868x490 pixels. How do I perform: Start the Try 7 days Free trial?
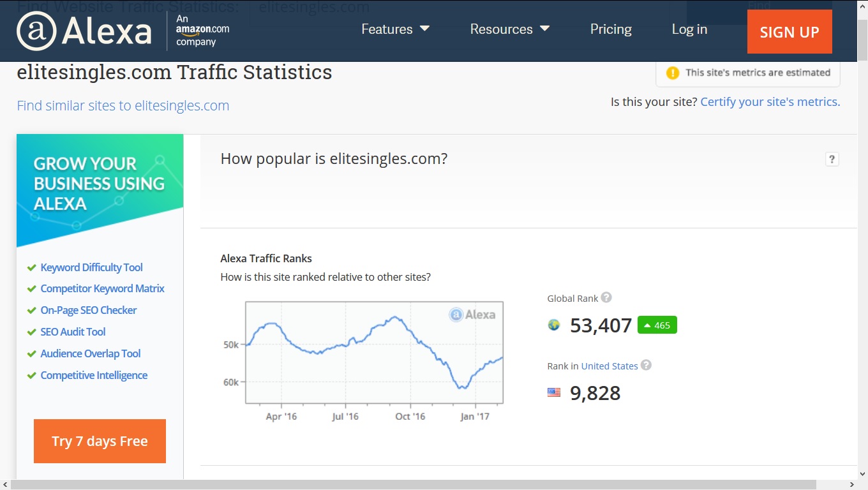coord(100,441)
